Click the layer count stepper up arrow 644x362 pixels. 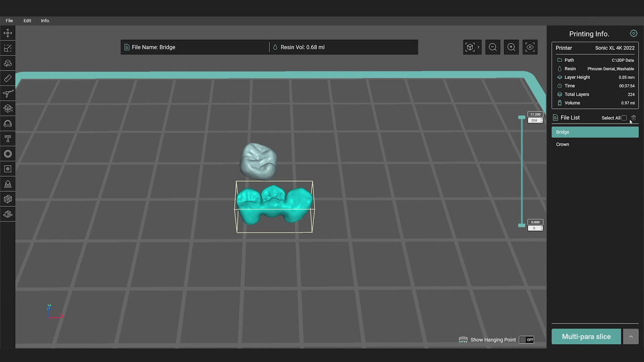tap(542, 119)
